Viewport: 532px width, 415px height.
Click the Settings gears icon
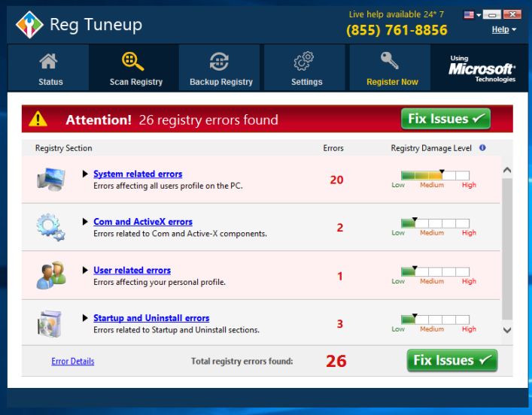[x=304, y=62]
